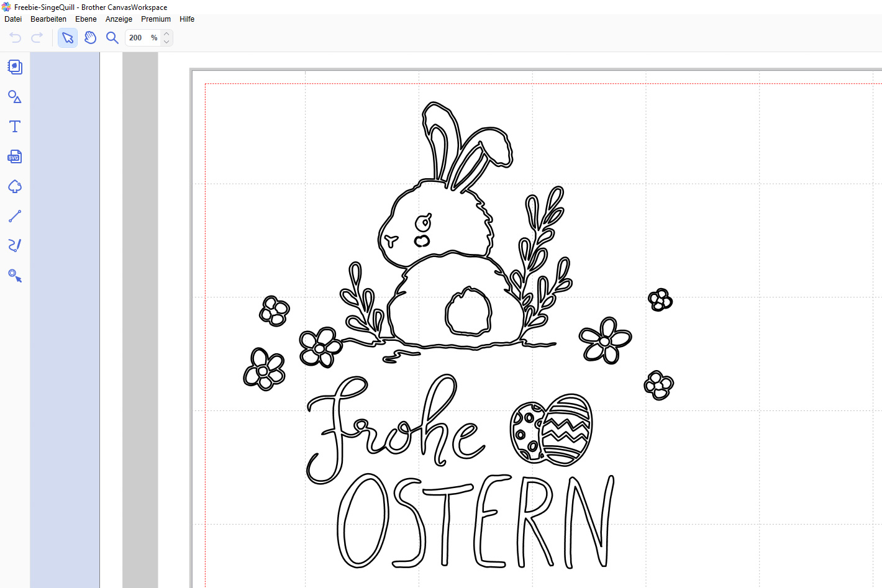Viewport: 882px width, 588px height.
Task: Open the shapes tool
Action: click(x=15, y=97)
